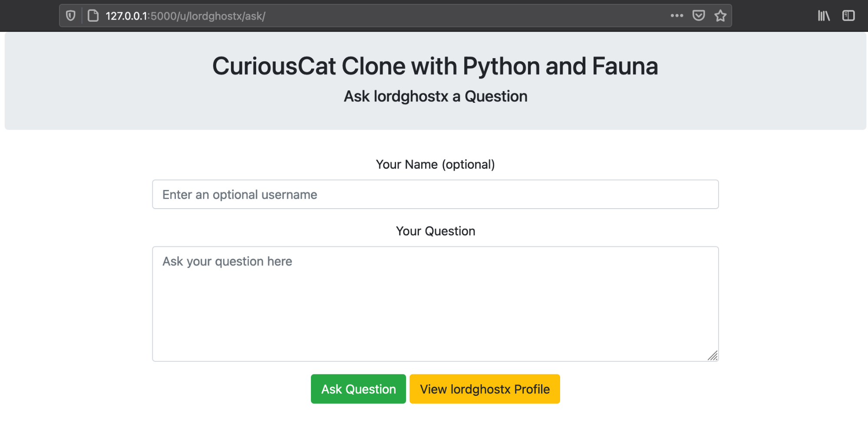Click the shield icon beside the address bar
This screenshot has width=868, height=422.
click(x=70, y=15)
